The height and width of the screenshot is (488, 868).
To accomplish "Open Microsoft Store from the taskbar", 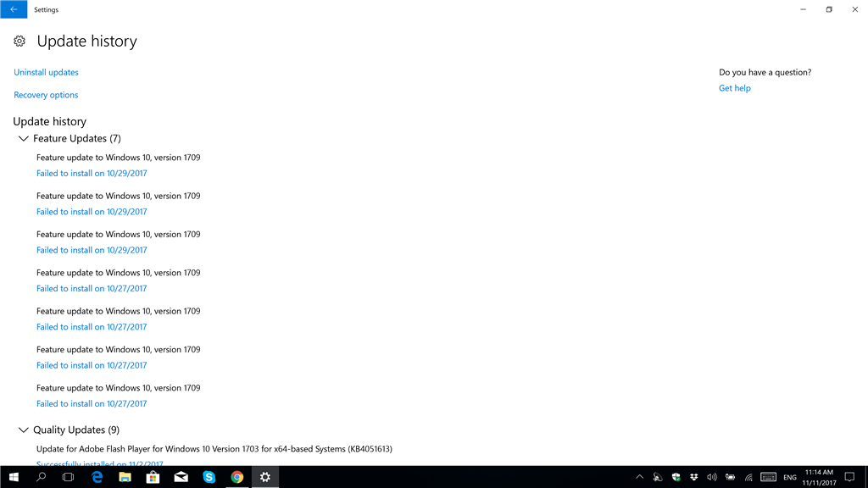I will [153, 477].
